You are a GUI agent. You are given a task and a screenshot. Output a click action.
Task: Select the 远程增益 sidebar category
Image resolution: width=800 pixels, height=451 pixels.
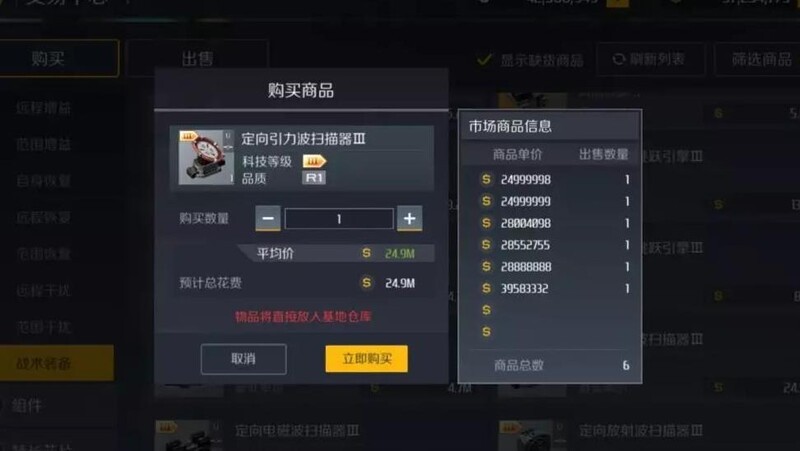(44, 108)
